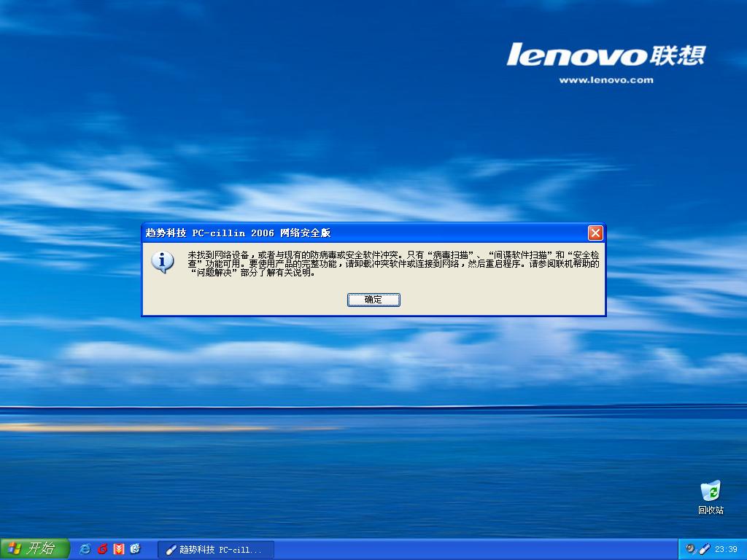The width and height of the screenshot is (747, 560).
Task: Open the fourth quick launch icon beside the taskbar button
Action: click(135, 549)
